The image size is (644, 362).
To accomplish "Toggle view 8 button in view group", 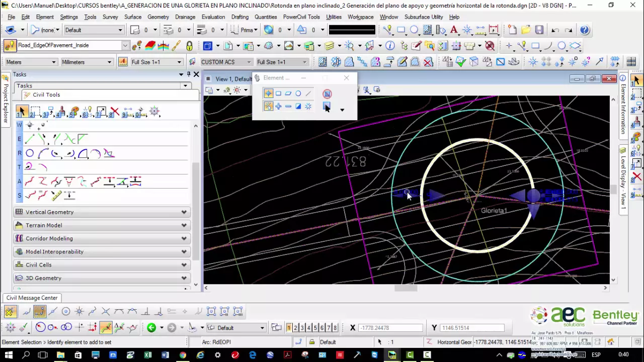I will [335, 328].
